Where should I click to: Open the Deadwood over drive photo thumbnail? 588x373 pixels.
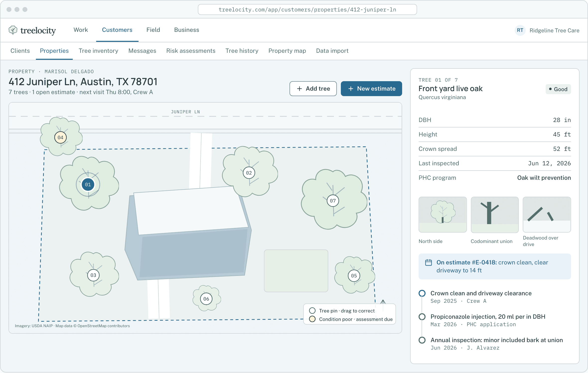click(x=547, y=215)
